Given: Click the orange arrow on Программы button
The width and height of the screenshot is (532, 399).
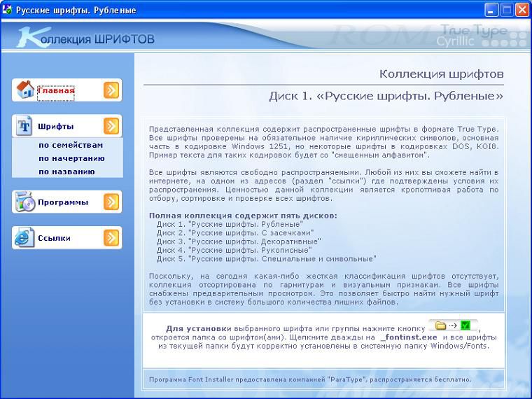Looking at the screenshot, I should (111, 202).
